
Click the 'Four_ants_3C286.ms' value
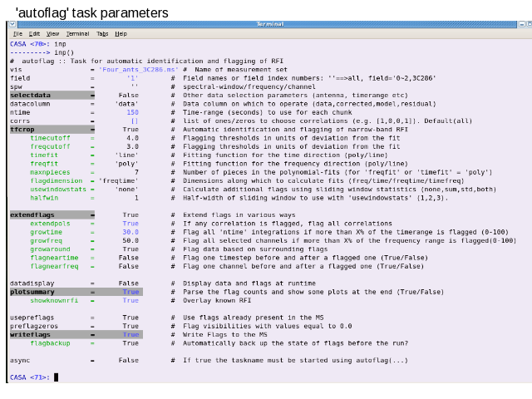[x=139, y=70]
